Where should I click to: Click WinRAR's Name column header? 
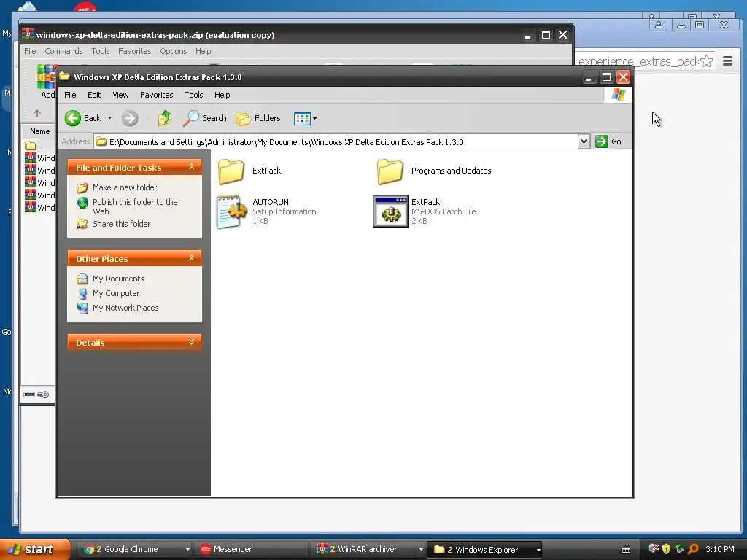pyautogui.click(x=39, y=131)
